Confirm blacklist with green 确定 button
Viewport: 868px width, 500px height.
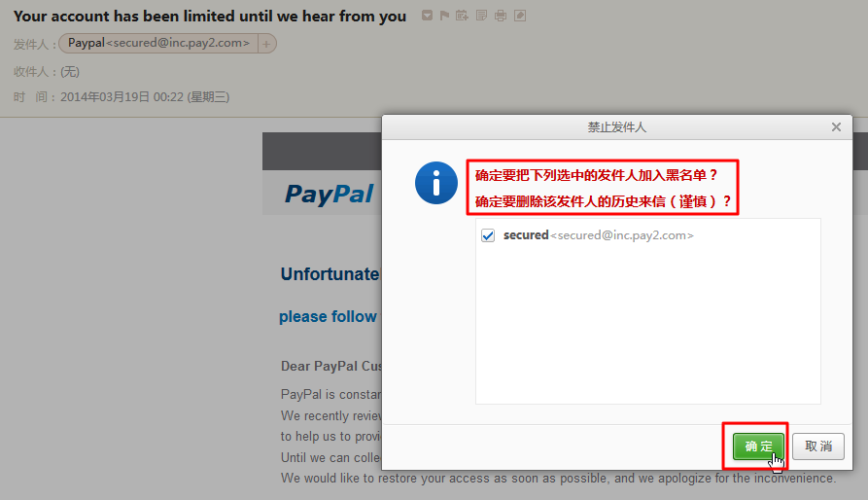[758, 446]
